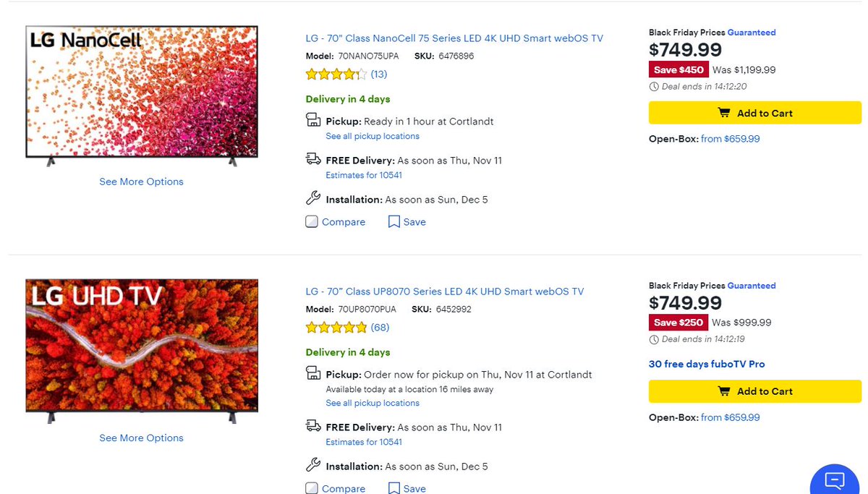Open LG 70" NanoCell 75 Series product title

click(454, 38)
